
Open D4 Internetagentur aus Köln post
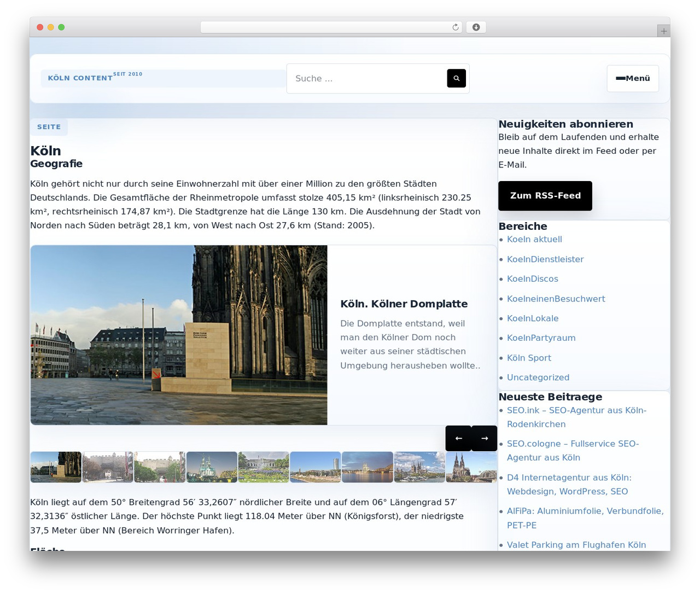569,485
